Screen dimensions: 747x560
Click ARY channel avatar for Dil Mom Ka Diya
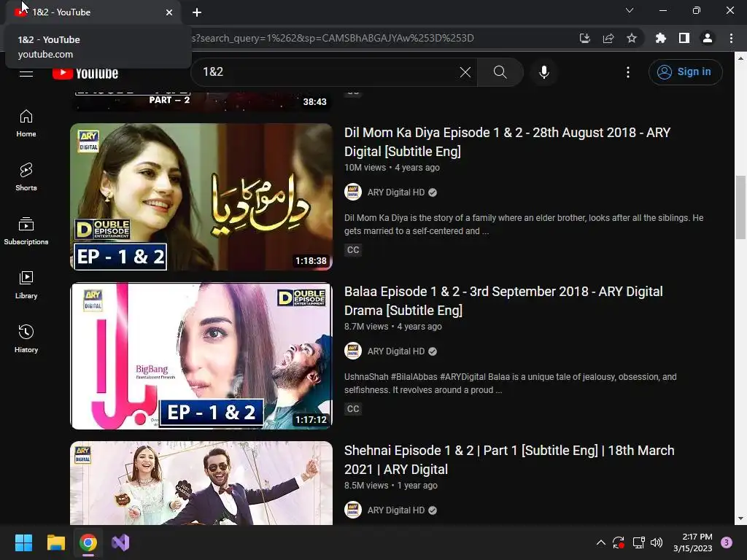coord(353,192)
